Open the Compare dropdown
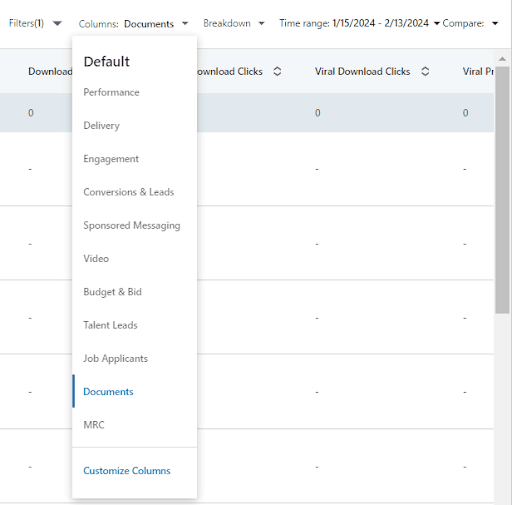The image size is (512, 505). tap(470, 23)
